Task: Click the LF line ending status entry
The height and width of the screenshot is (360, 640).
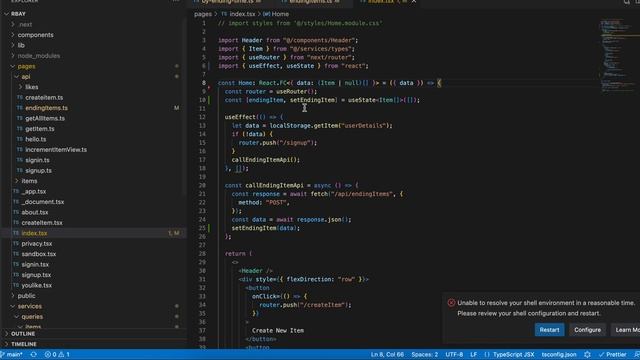Action: [x=473, y=354]
